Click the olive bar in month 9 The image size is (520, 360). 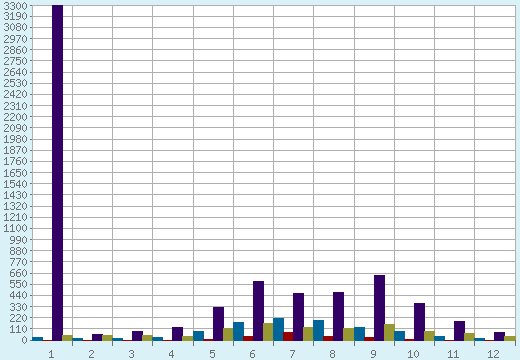(x=389, y=332)
